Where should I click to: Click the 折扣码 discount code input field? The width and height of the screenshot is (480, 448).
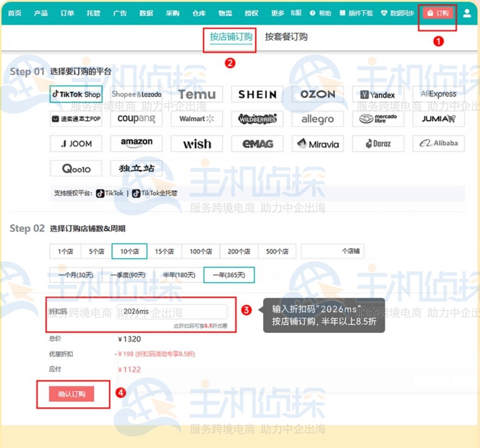172,312
